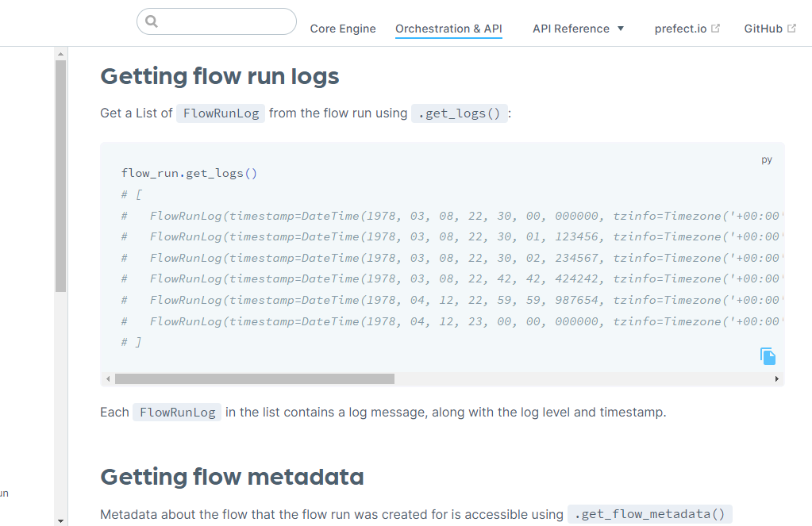The image size is (812, 526).
Task: Select the Orchestration & API tab
Action: [448, 29]
